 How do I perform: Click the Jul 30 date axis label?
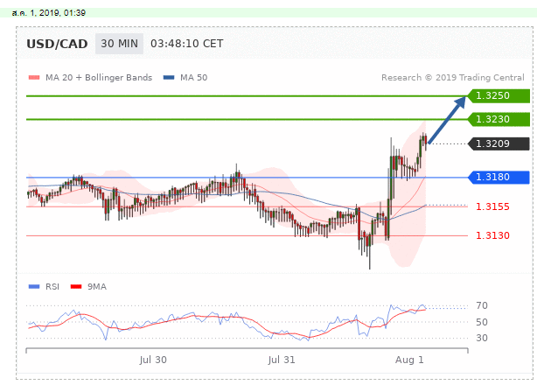coord(153,360)
